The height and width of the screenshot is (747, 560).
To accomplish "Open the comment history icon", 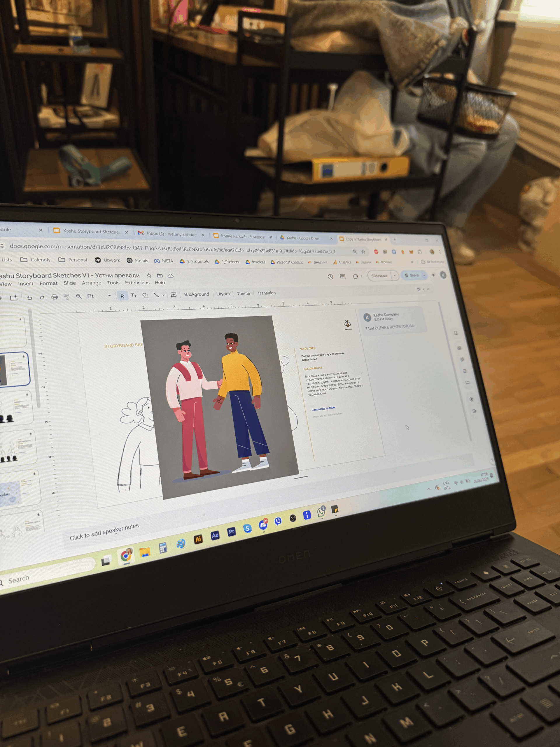I will coord(343,277).
